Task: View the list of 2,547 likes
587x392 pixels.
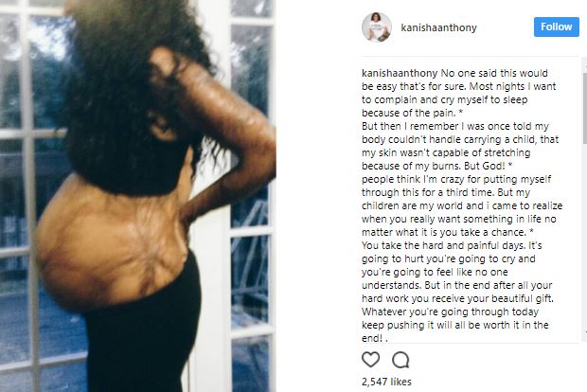Action: [x=386, y=382]
